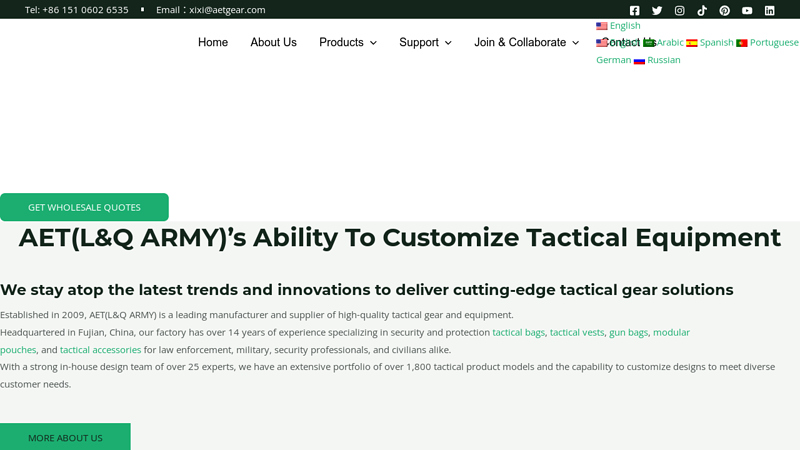800x450 pixels.
Task: Open the Twitter profile icon
Action: 657,10
